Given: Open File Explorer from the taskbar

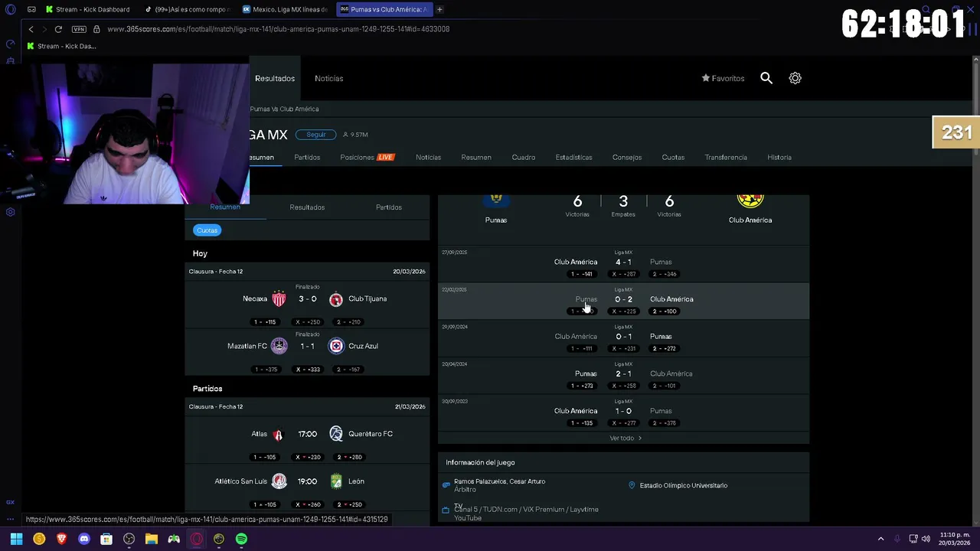Looking at the screenshot, I should point(152,539).
